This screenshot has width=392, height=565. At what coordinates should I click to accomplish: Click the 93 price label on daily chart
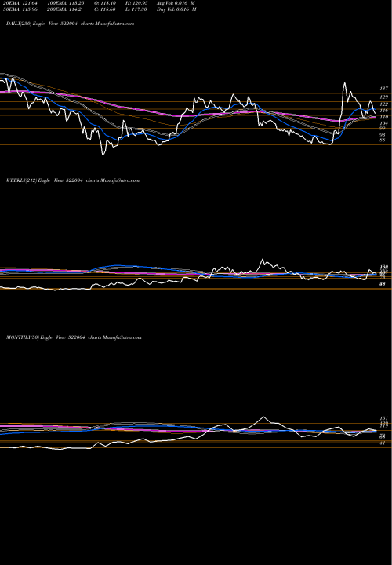(x=383, y=135)
